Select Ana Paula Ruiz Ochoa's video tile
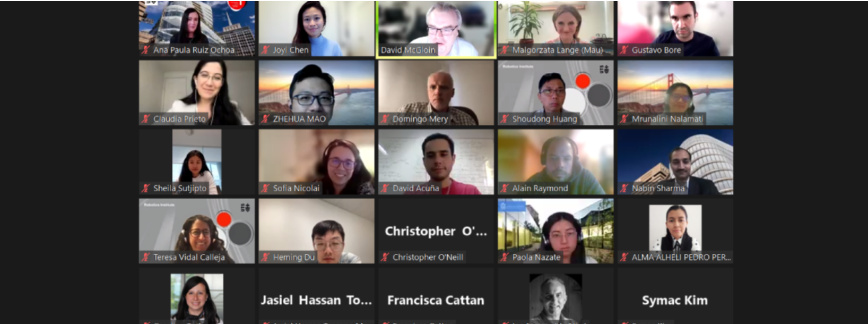This screenshot has width=868, height=324. (197, 29)
